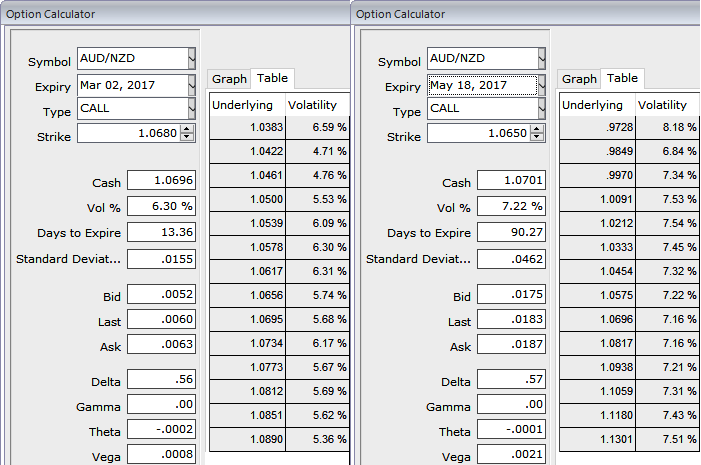Click Days to Expire field showing 13.36
This screenshot has height=465, width=701.
[x=161, y=232]
